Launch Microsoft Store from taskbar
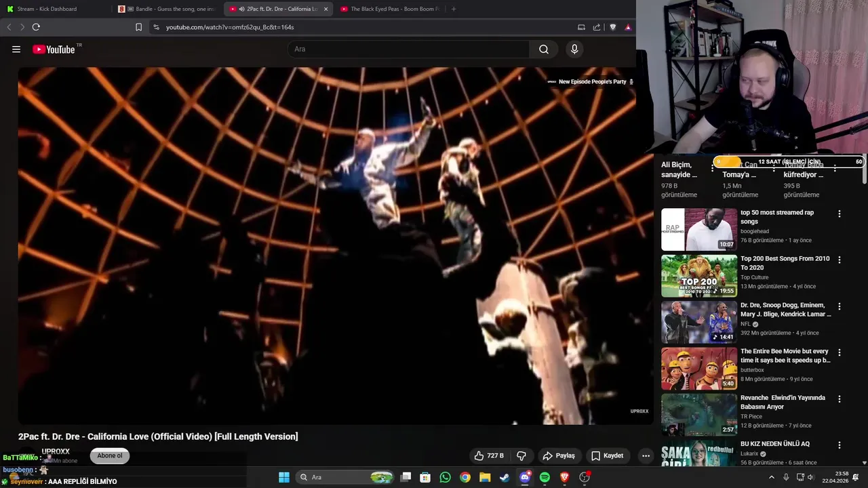 point(425,477)
